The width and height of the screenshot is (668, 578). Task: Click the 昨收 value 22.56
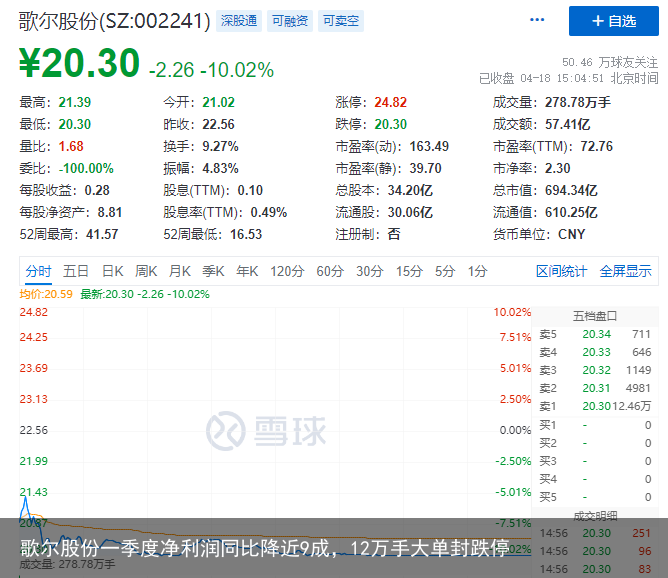tap(219, 124)
